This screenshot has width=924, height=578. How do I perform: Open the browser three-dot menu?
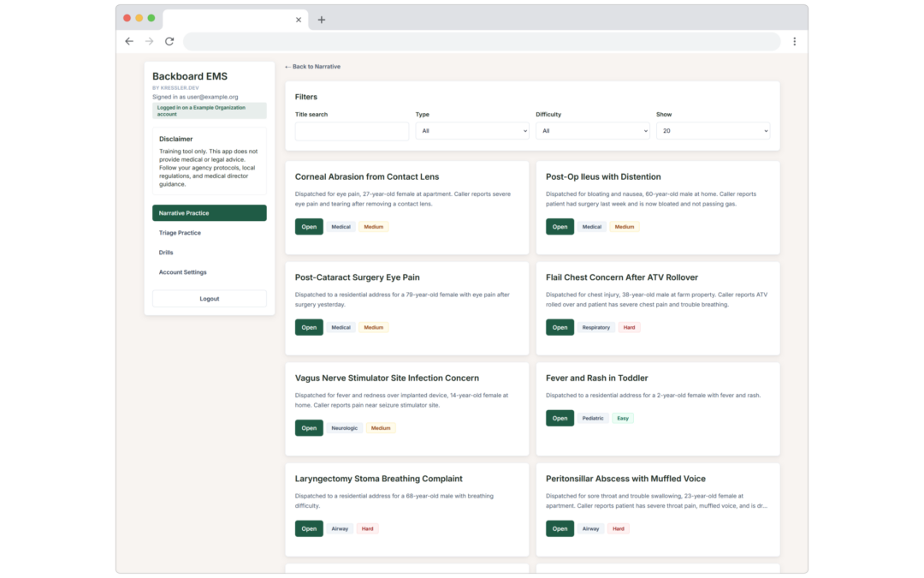tap(794, 41)
